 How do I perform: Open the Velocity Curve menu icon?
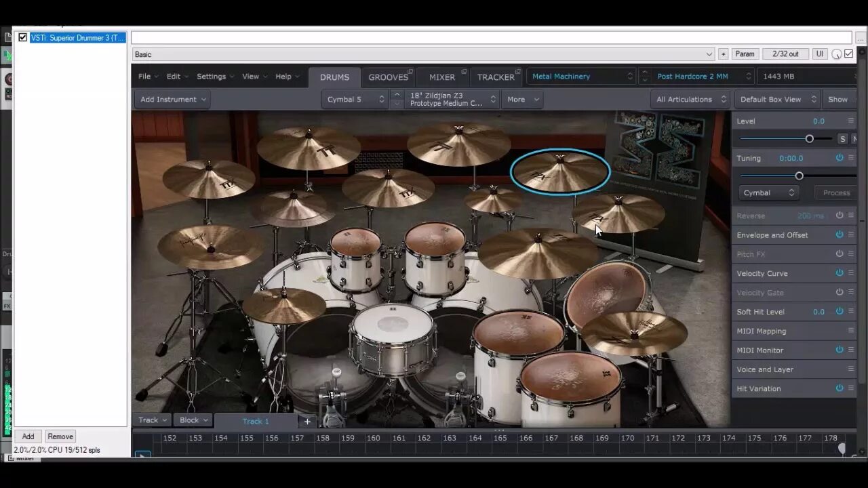coord(851,273)
